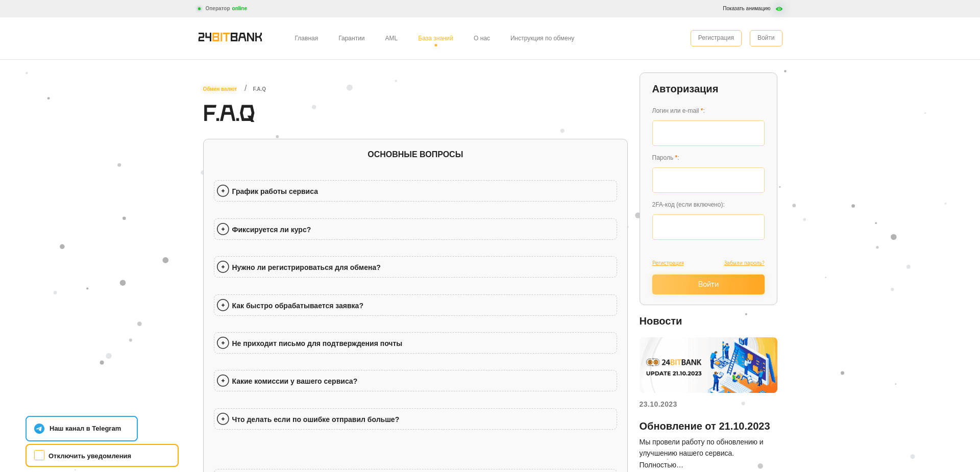Open the news image "UPDATE 21.10.2023"
Screen dimensions: 980x472
pyautogui.click(x=708, y=365)
